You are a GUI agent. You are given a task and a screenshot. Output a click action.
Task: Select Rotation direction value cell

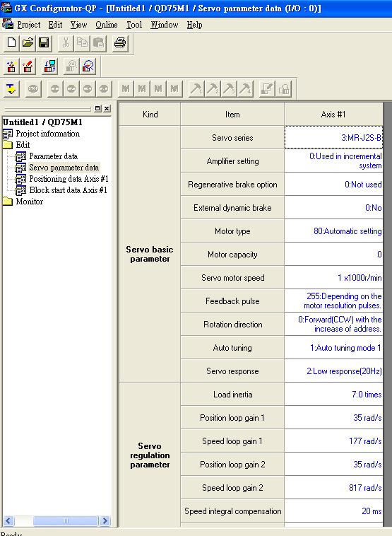(x=333, y=324)
